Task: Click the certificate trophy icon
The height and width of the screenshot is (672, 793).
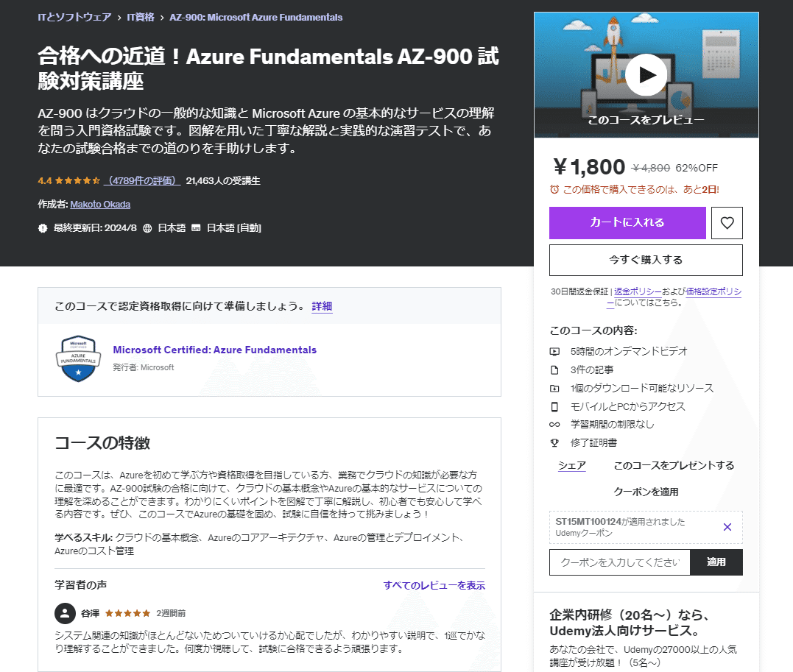Action: (x=554, y=443)
